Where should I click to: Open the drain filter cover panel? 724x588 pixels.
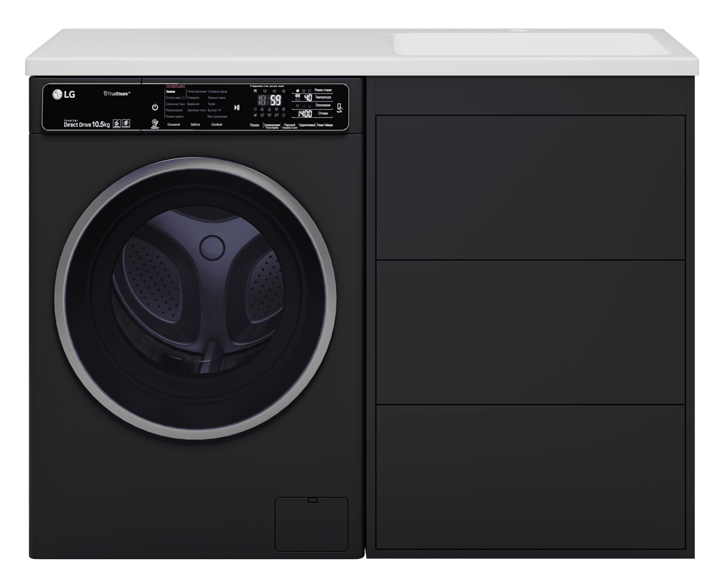click(311, 524)
